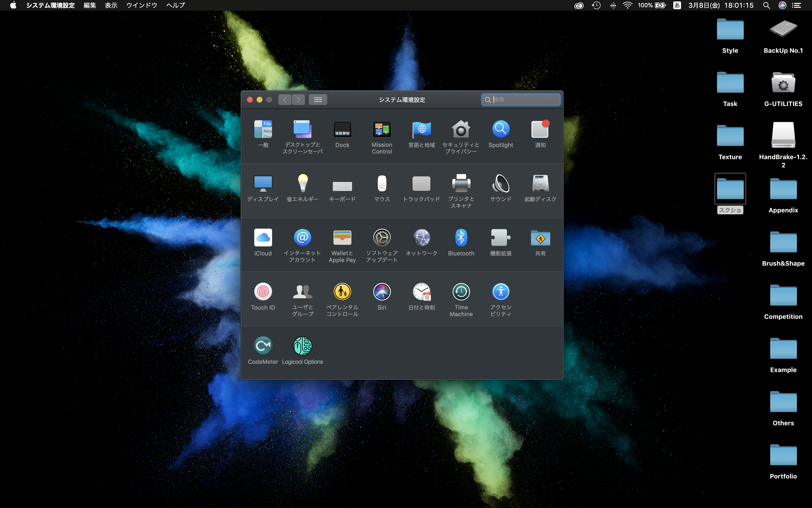
Task: Open the ヘルプ menu
Action: coord(175,5)
